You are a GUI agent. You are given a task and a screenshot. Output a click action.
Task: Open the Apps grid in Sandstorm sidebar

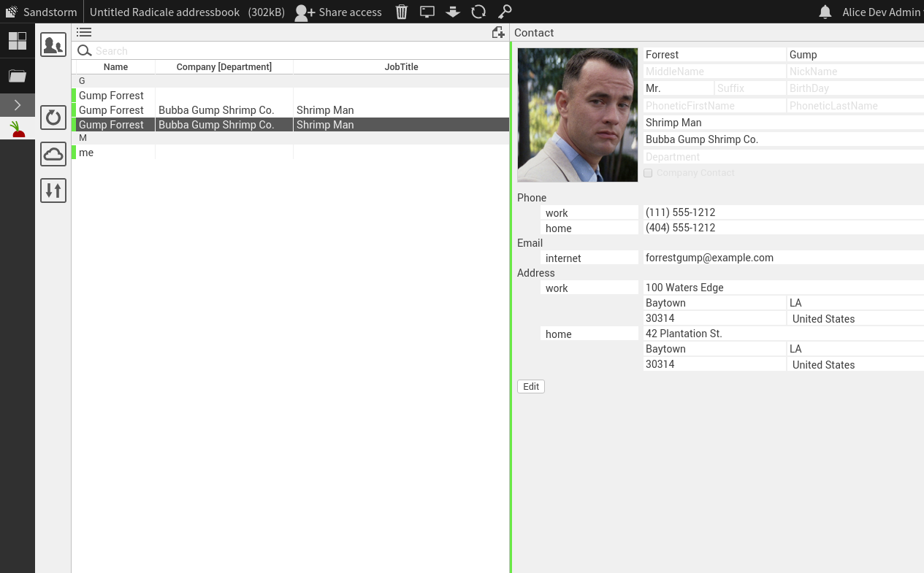tap(18, 41)
